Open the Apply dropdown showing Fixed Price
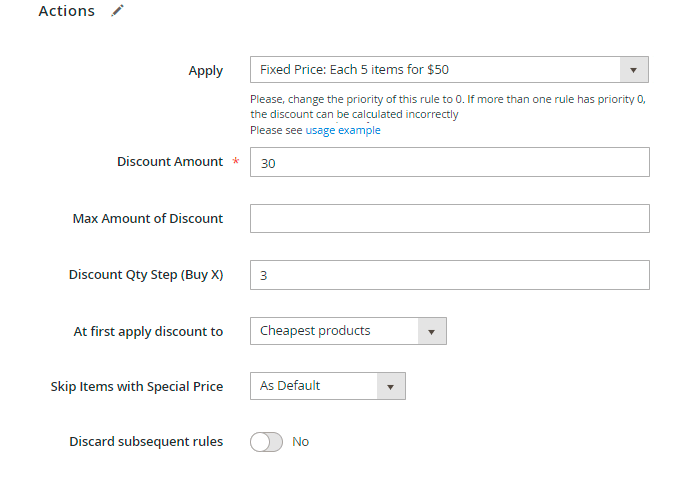 coord(448,70)
